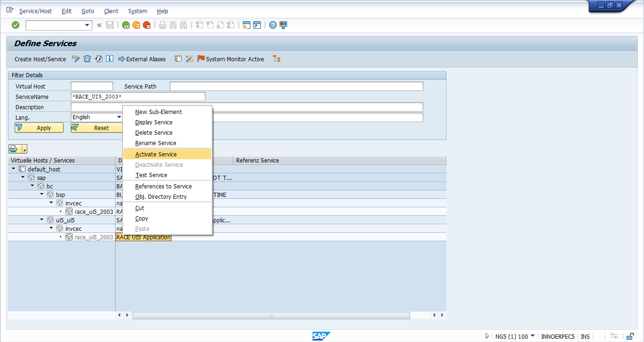
Task: Collapse the bsp tree node
Action: pyautogui.click(x=42, y=194)
